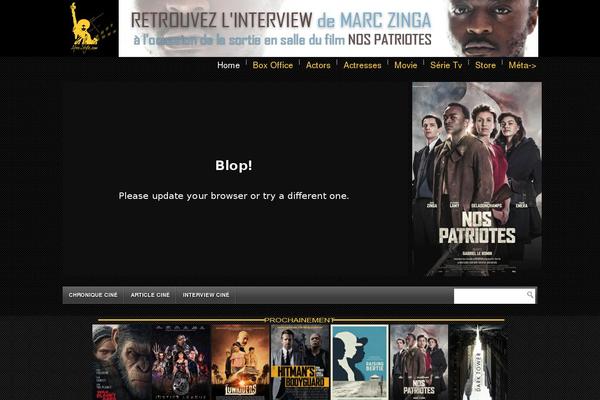Open the Justice League poster thumbnail
This screenshot has width=600, height=400.
pos(181,362)
